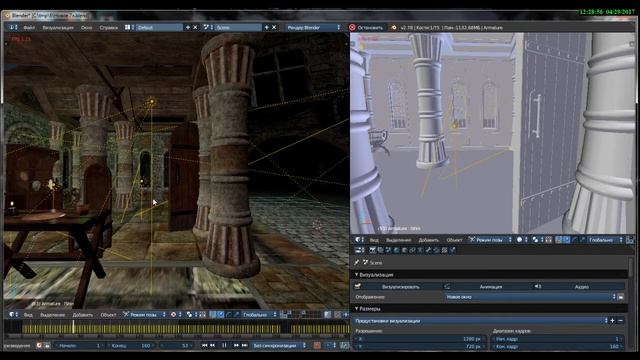Delete the current scene with X icon
Screen dimensions: 640x360
tap(274, 27)
